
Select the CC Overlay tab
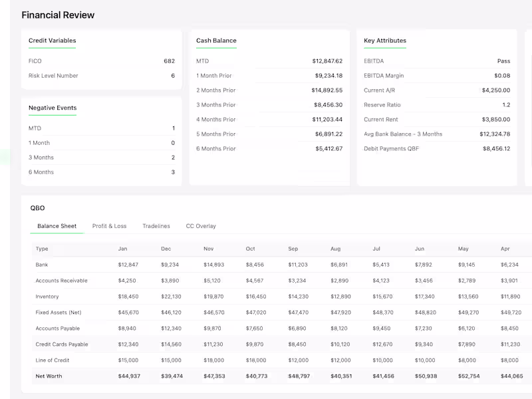pyautogui.click(x=201, y=226)
